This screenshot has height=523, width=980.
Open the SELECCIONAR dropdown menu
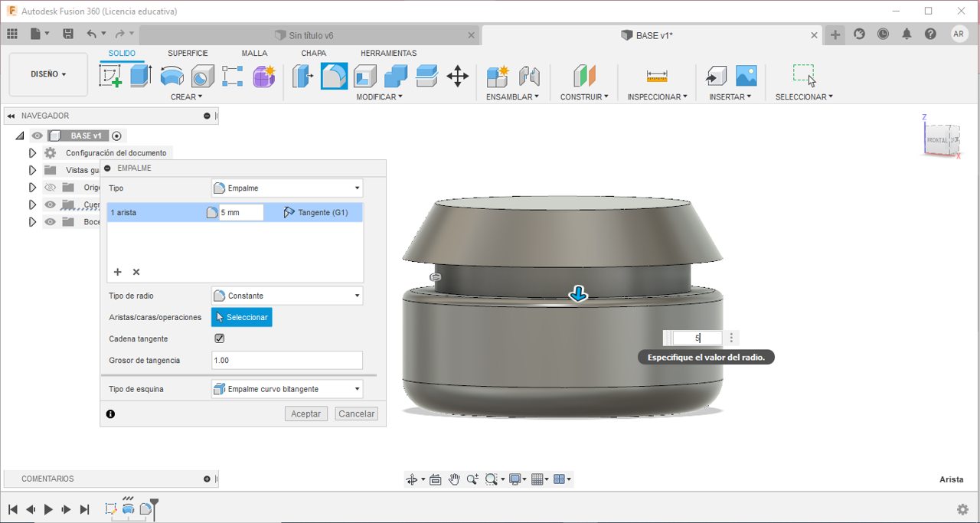pos(804,97)
